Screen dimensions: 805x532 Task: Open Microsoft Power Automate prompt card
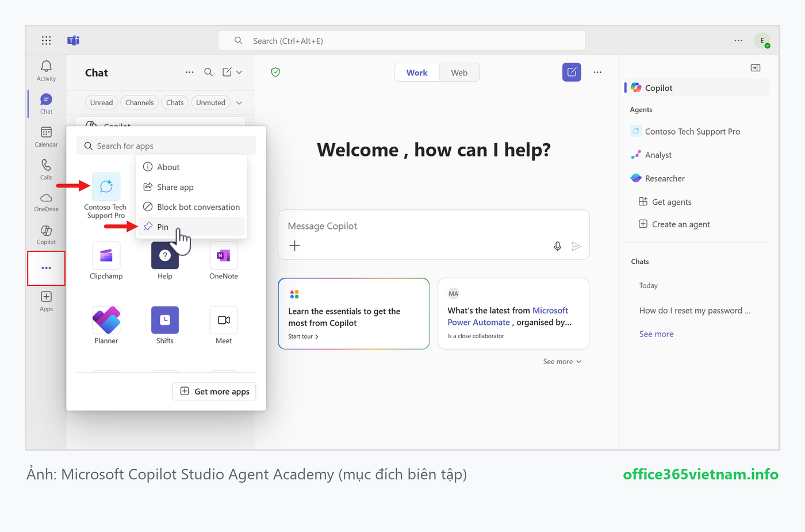pos(513,313)
